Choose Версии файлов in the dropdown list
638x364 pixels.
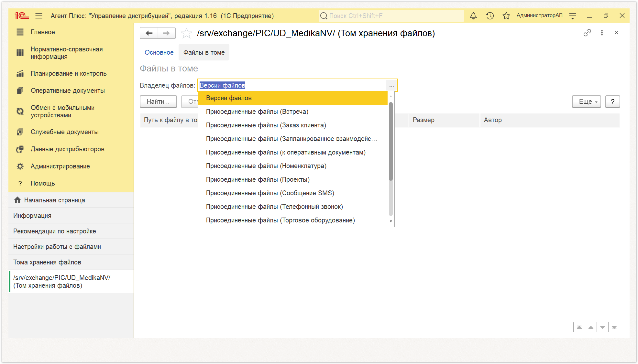tap(293, 98)
